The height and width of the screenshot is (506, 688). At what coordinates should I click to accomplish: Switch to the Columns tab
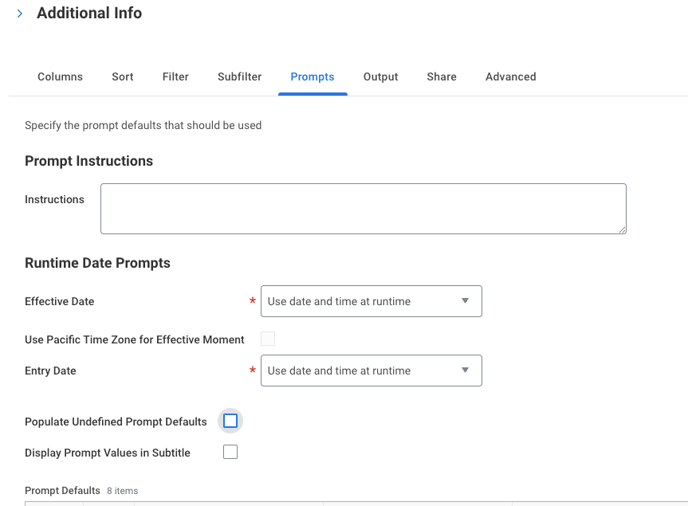60,77
